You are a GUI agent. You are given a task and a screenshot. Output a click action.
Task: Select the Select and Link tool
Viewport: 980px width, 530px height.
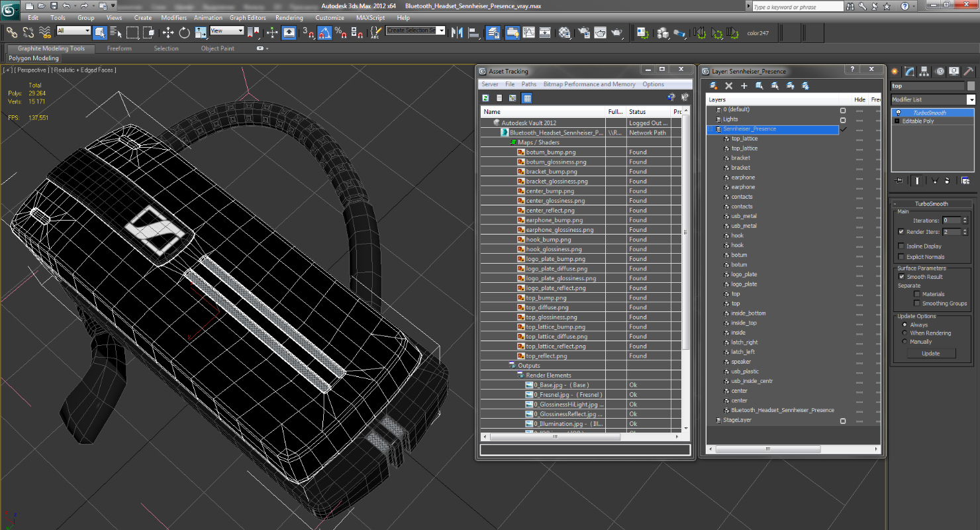pyautogui.click(x=12, y=32)
